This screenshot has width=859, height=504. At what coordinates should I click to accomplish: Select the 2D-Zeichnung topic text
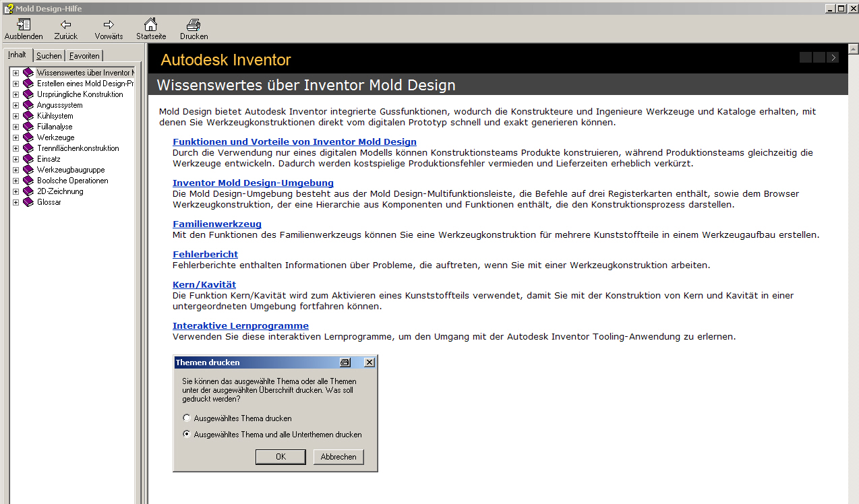pos(60,191)
